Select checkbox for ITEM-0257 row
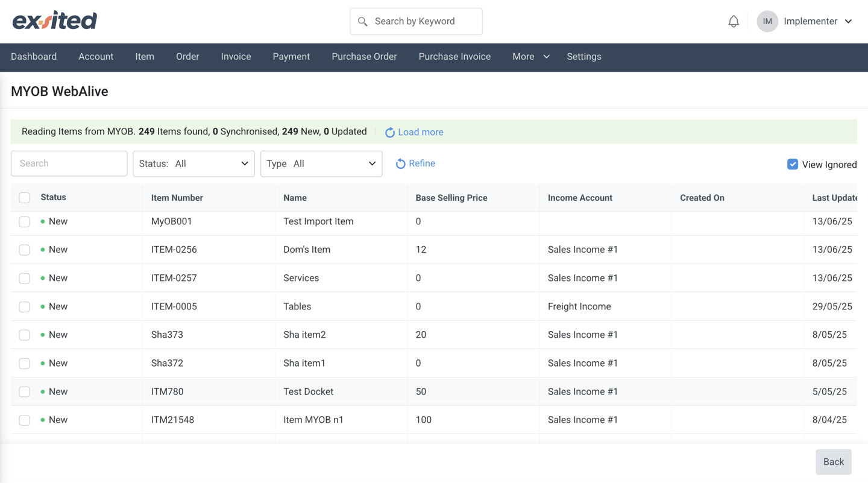The image size is (868, 483). (24, 278)
